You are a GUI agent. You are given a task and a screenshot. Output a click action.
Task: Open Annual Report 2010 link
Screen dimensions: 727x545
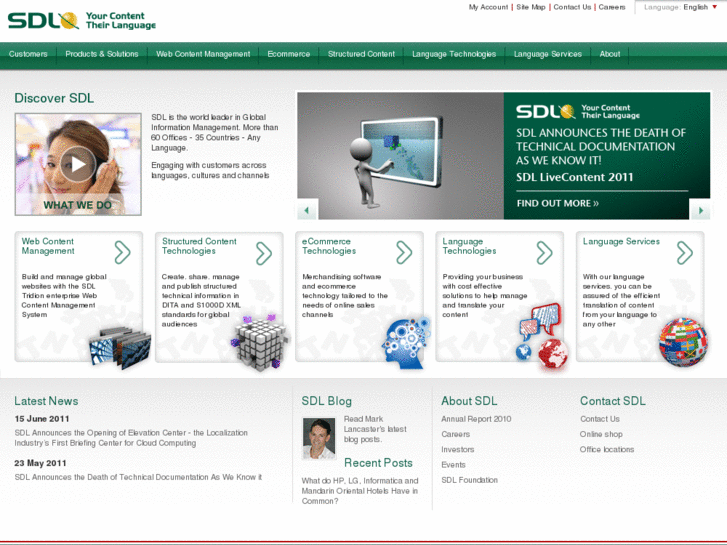(x=476, y=419)
